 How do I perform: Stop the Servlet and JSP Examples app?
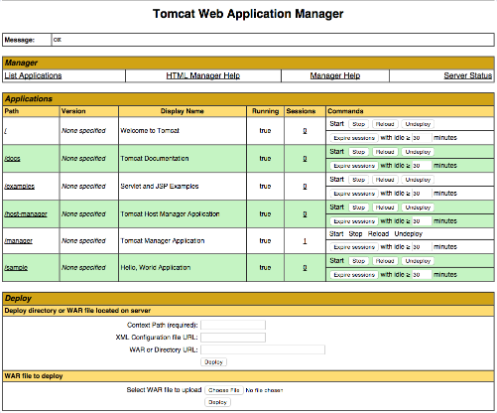point(359,180)
